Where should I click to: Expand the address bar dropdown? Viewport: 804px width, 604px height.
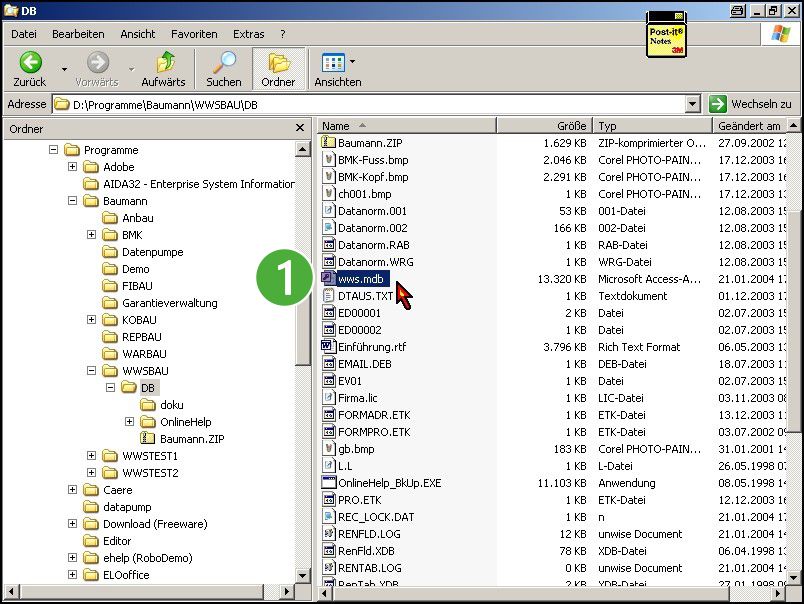692,104
